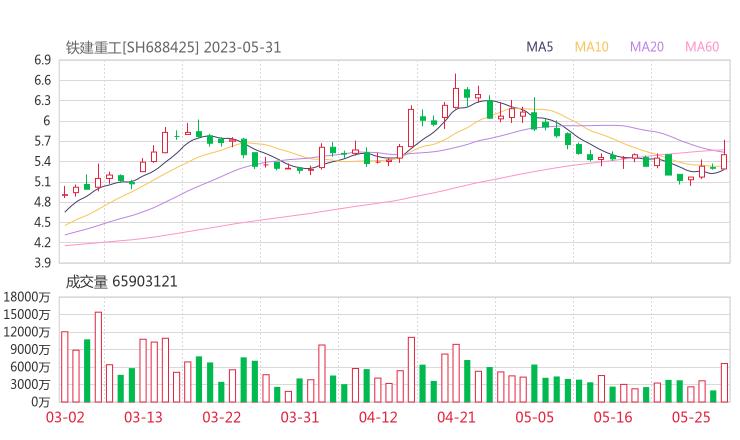Screen dimensions: 740x440
Task: Click the 03-22 date axis label
Action: click(222, 417)
